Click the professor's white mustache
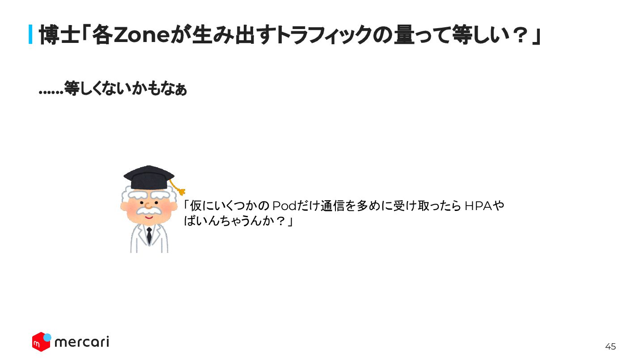This screenshot has width=644, height=362. 148,210
